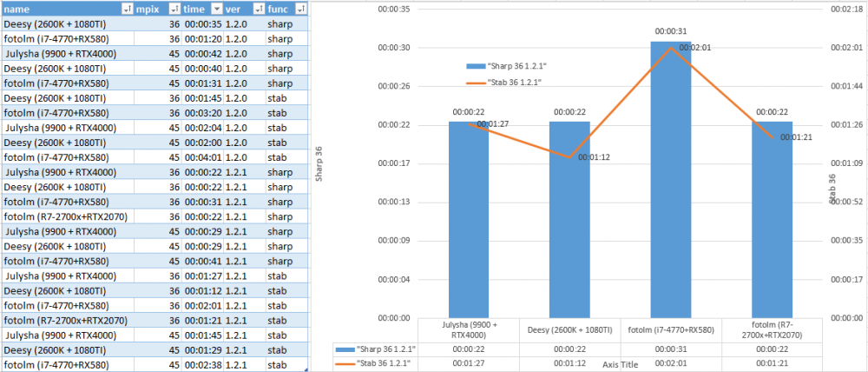
Task: Select table cell with time 00:02:04
Action: [202, 128]
